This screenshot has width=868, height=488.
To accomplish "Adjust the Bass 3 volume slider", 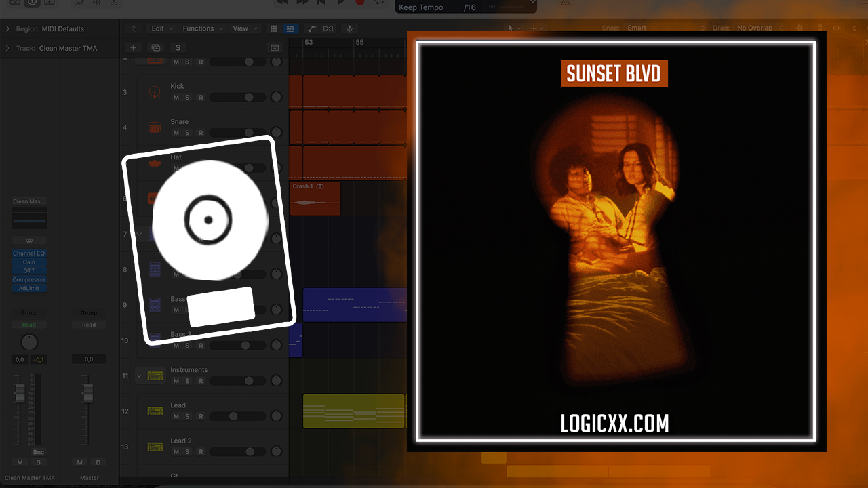I will tap(237, 346).
